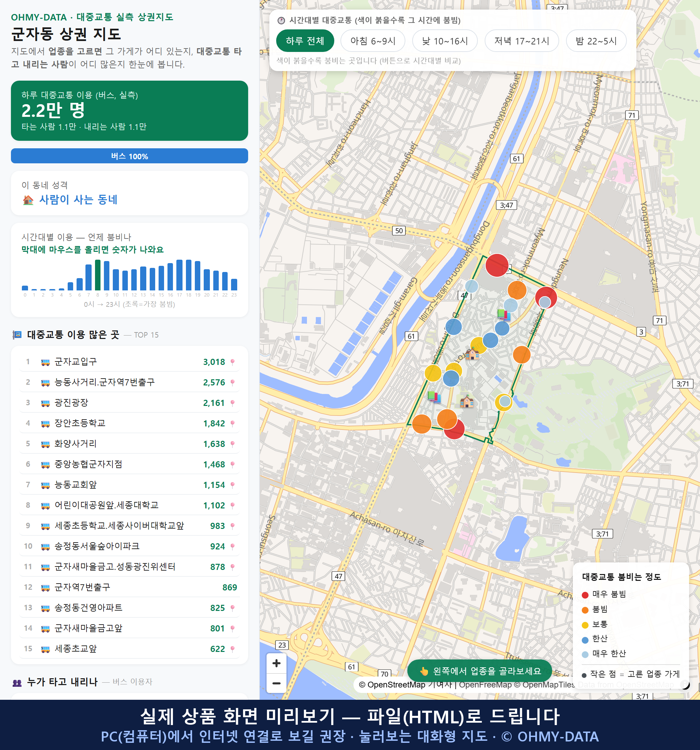Image resolution: width=700 pixels, height=750 pixels.
Task: Zoom out with the map minus button
Action: (x=276, y=683)
